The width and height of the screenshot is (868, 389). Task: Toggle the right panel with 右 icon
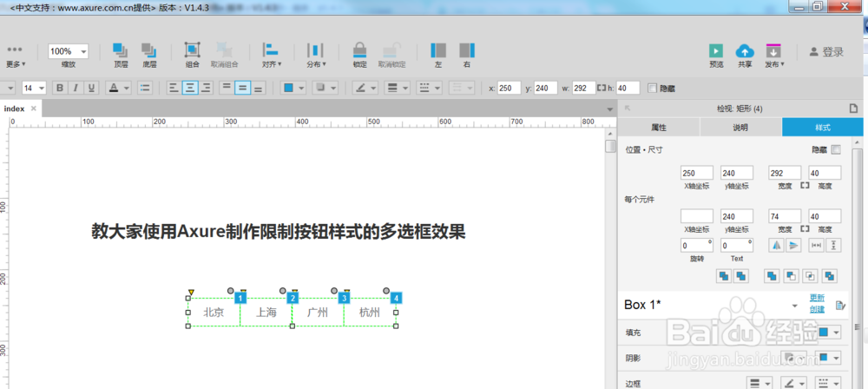[467, 56]
